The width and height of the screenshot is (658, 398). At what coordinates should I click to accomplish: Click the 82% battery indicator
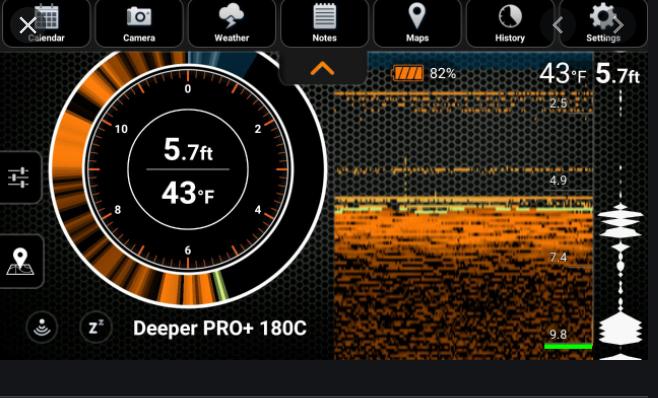click(423, 73)
